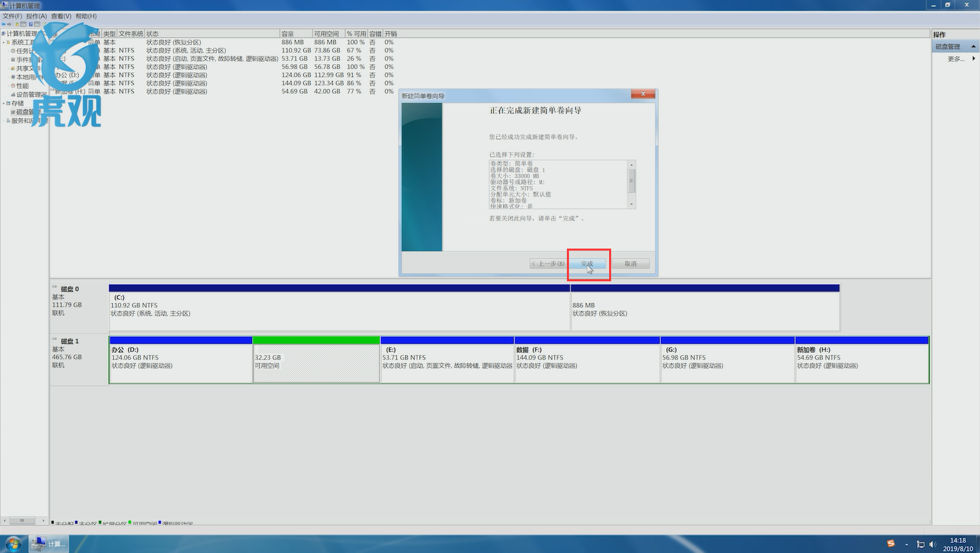
Task: Click the forward arrow toolbar icon
Action: click(x=11, y=25)
